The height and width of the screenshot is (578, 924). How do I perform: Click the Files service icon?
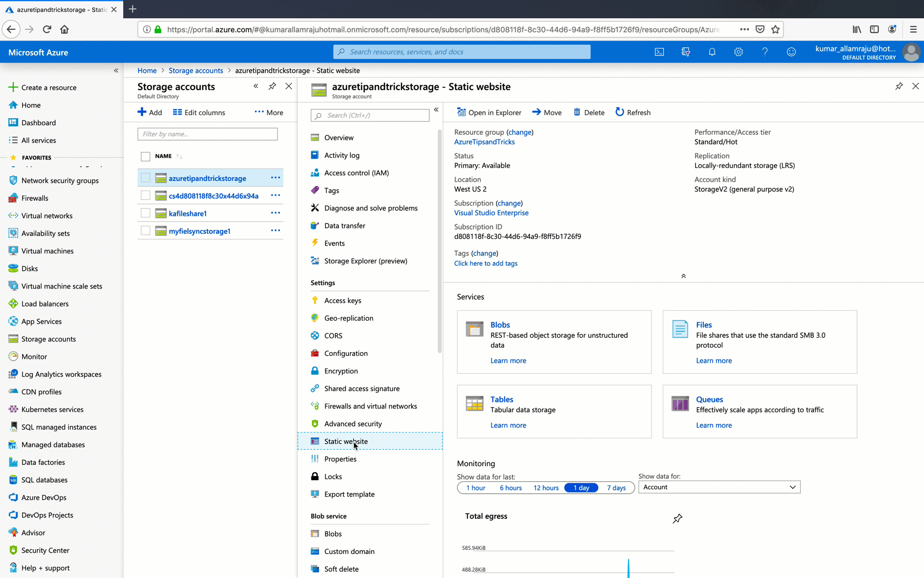(680, 329)
